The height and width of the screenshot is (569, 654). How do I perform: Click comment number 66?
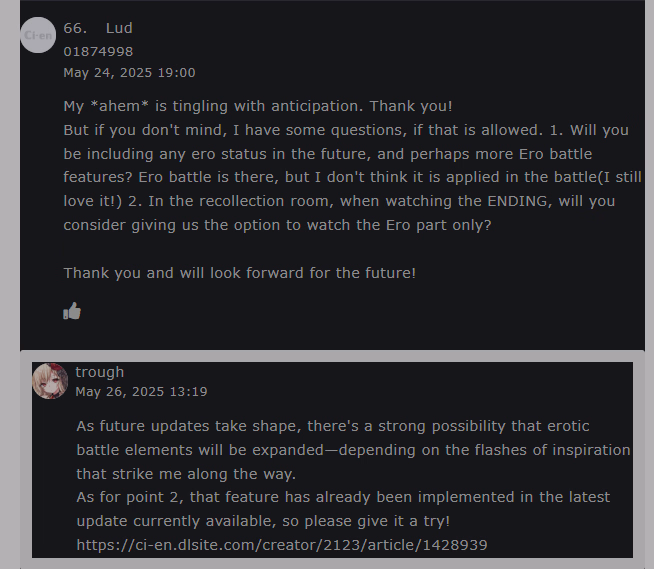75,28
